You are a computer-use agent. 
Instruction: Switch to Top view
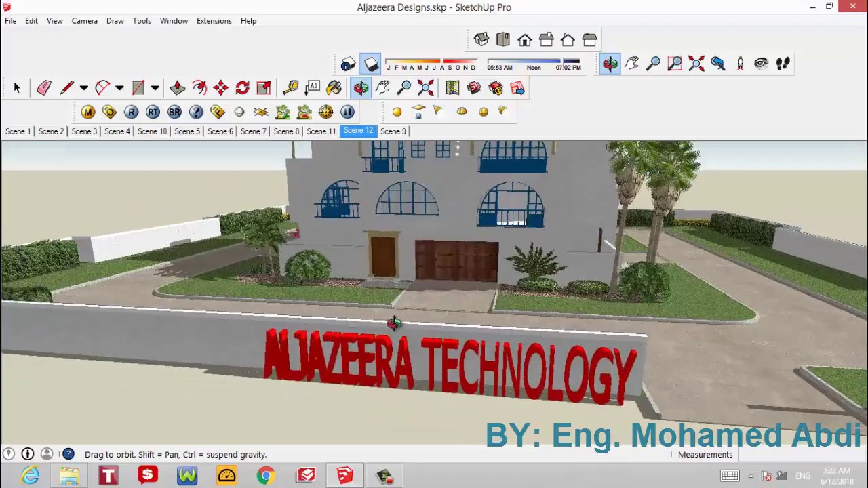(503, 39)
